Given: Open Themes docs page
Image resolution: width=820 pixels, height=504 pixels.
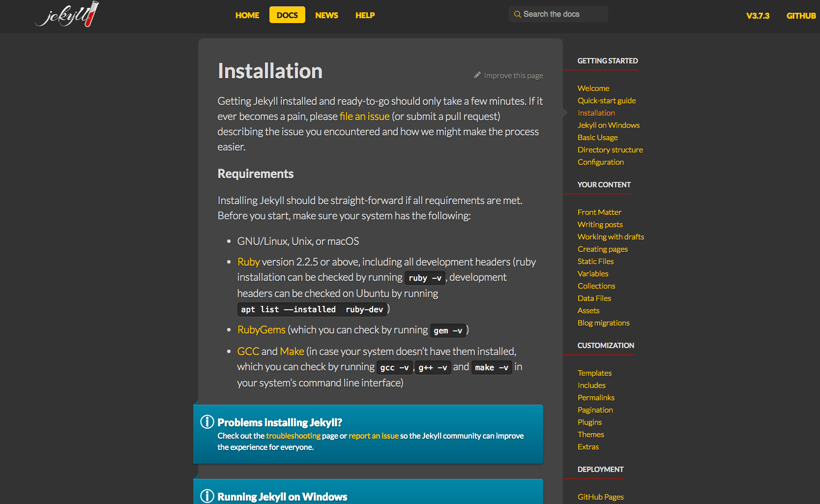Looking at the screenshot, I should 590,435.
